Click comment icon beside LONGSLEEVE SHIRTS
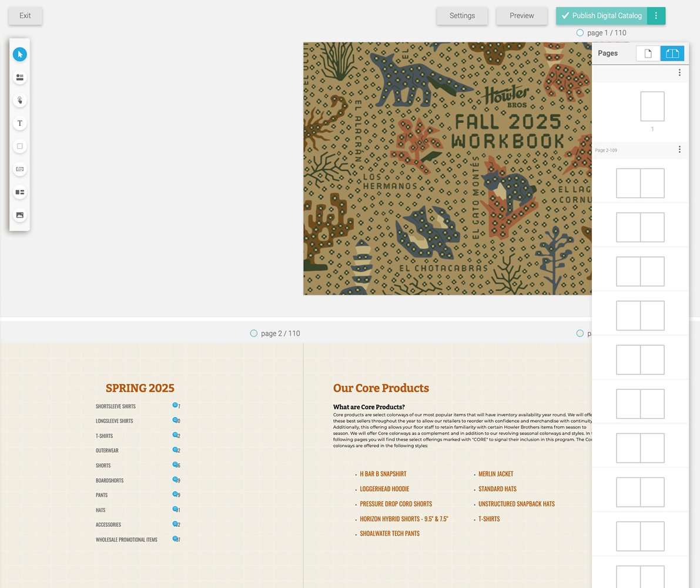700x588 pixels. coord(176,420)
